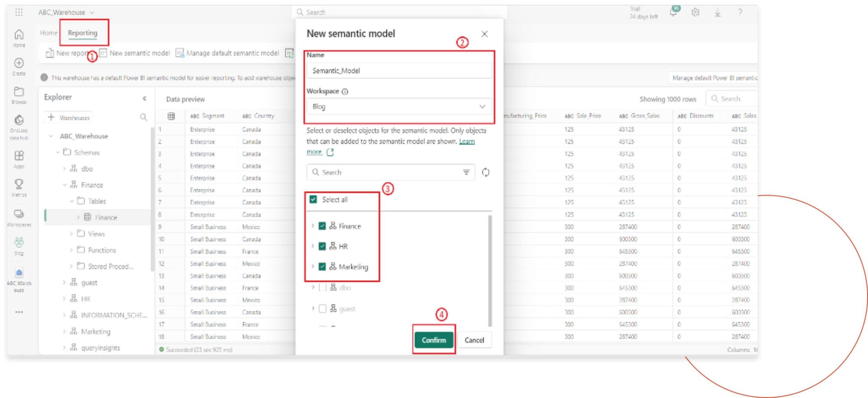Open the help question mark icon

[x=740, y=12]
